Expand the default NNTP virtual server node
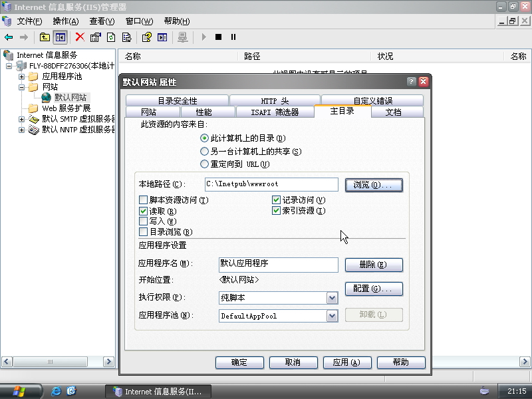This screenshot has height=399, width=532. 22,130
